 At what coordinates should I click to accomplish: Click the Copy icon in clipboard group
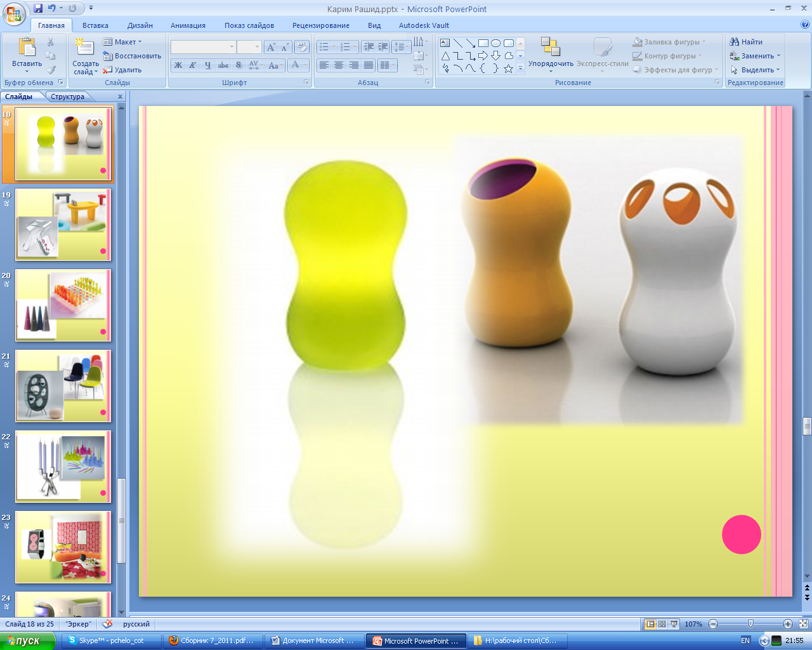coord(51,56)
